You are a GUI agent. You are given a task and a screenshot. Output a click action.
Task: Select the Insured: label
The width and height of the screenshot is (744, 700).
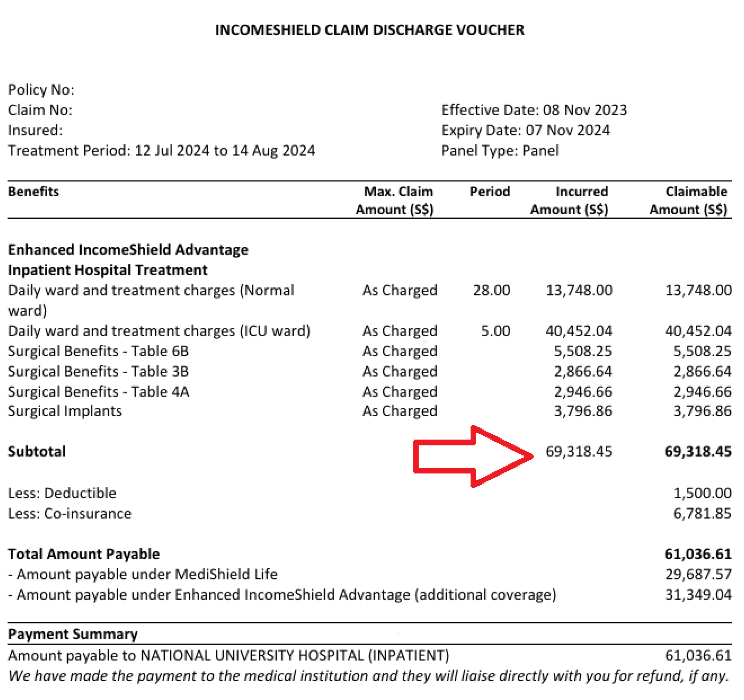(x=35, y=130)
